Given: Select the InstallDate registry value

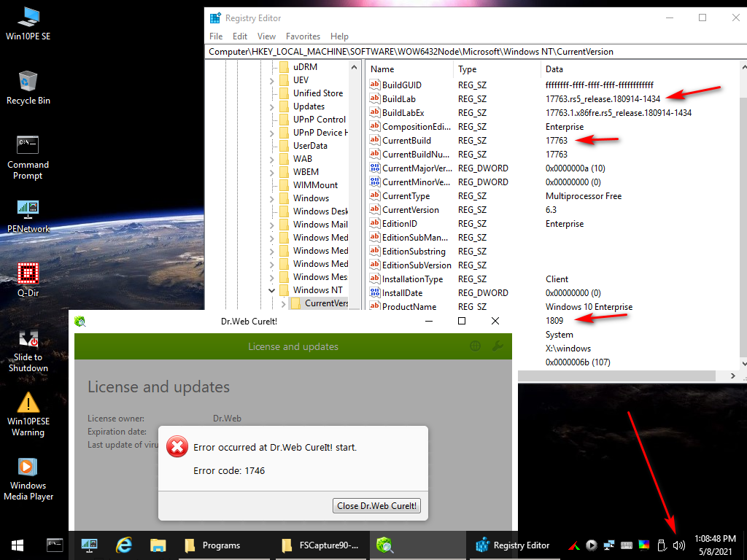Looking at the screenshot, I should (402, 293).
